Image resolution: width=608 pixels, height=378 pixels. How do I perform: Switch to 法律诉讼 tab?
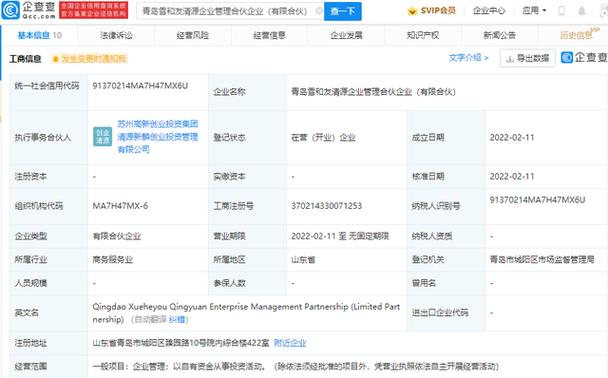[116, 35]
